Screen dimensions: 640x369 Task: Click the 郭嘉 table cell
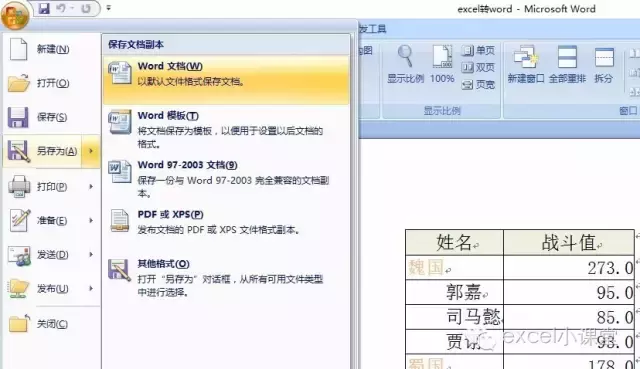(454, 292)
